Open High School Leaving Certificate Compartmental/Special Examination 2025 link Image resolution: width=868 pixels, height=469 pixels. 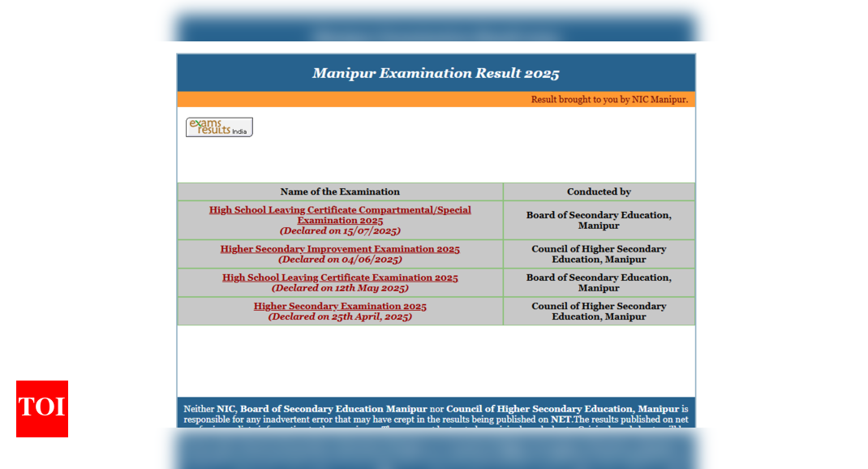point(340,215)
